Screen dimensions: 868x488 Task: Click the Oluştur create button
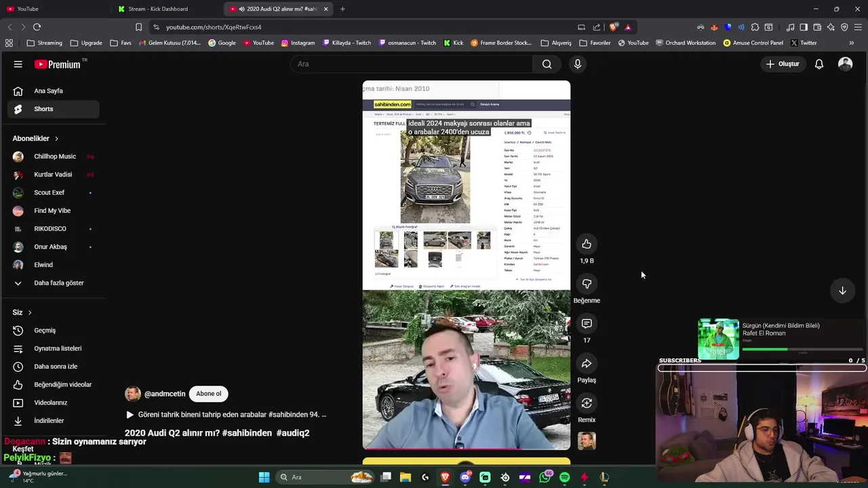783,64
